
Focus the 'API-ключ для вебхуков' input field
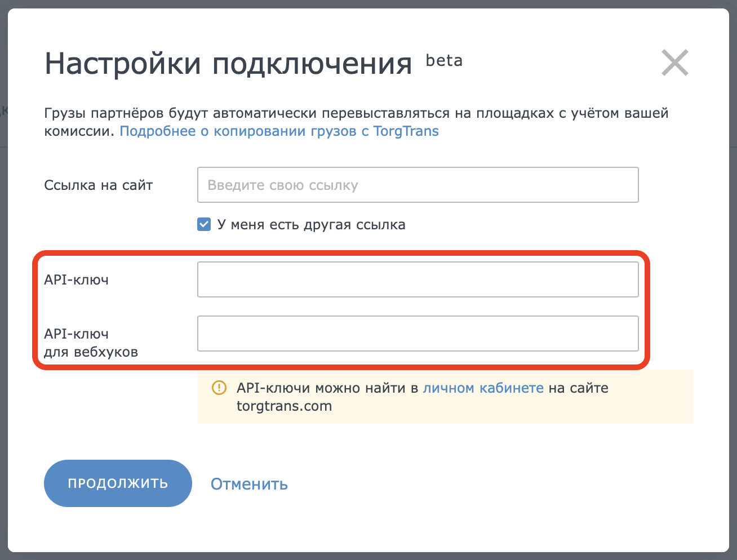pos(418,334)
